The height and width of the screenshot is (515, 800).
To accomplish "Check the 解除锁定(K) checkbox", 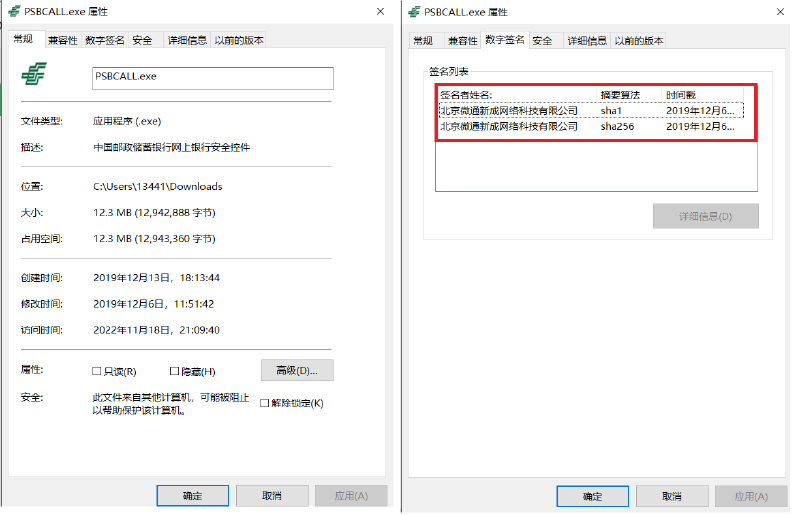I will (x=264, y=403).
